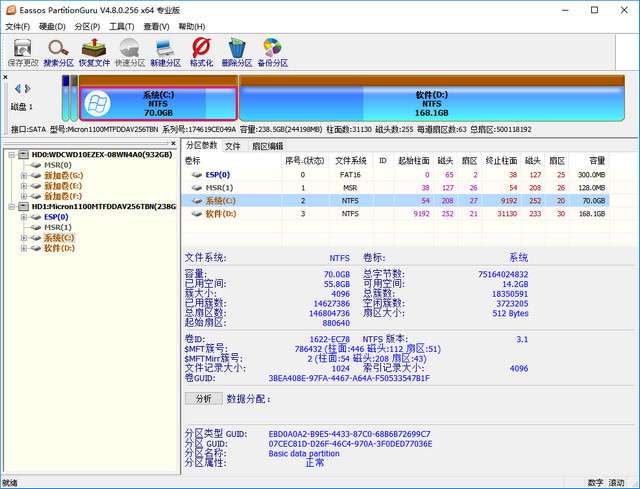Viewport: 640px width, 489px height.
Task: Select MSR(0) under HD0 in tree
Action: point(58,165)
